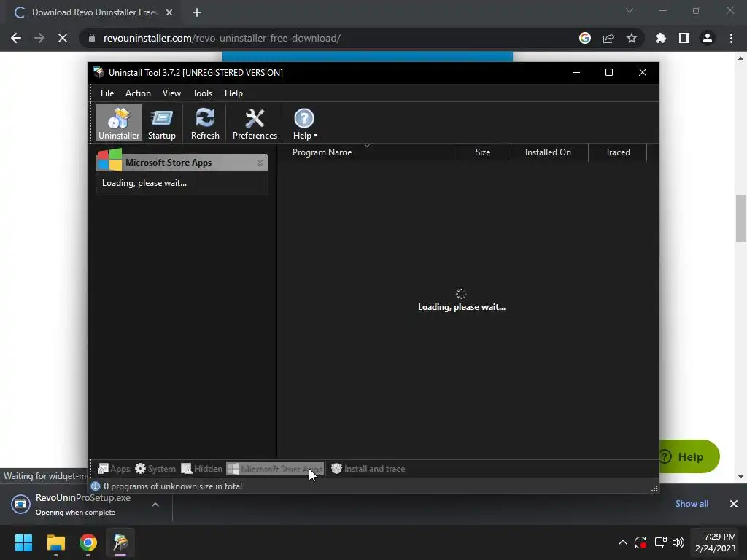
Task: Open Chrome extensions puzzle icon
Action: [x=661, y=38]
